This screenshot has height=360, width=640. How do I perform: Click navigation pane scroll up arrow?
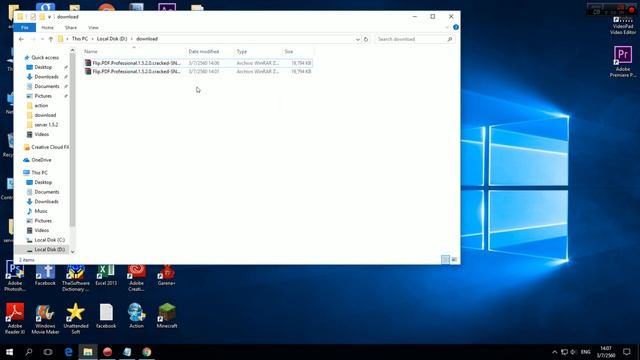73,50
